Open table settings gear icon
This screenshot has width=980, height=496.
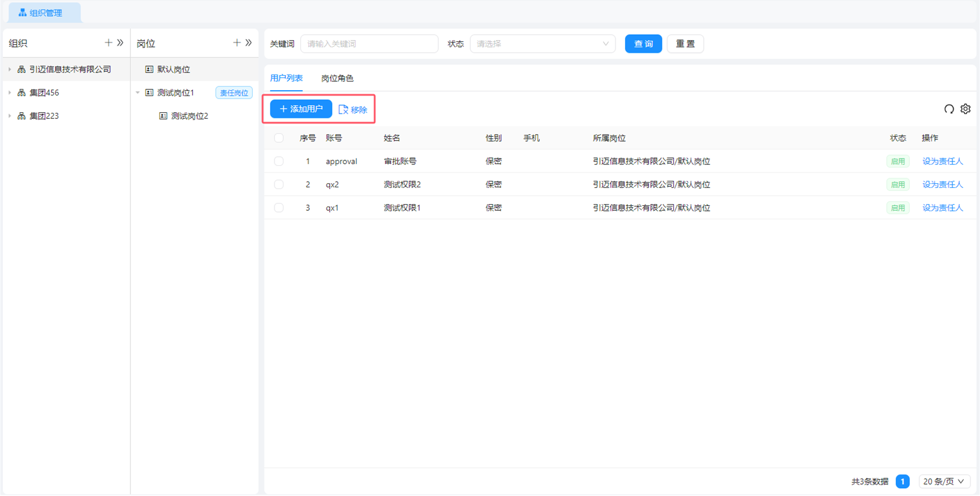966,109
